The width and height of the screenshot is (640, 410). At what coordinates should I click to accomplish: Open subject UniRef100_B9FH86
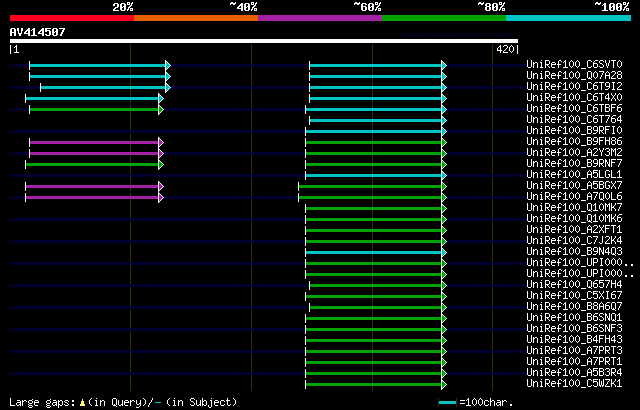pos(574,142)
